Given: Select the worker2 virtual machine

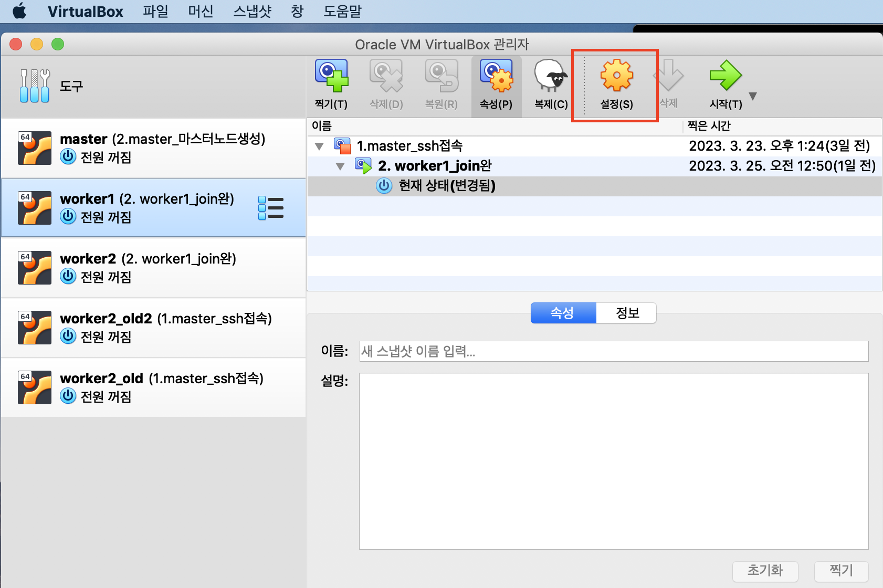Looking at the screenshot, I should [x=153, y=268].
